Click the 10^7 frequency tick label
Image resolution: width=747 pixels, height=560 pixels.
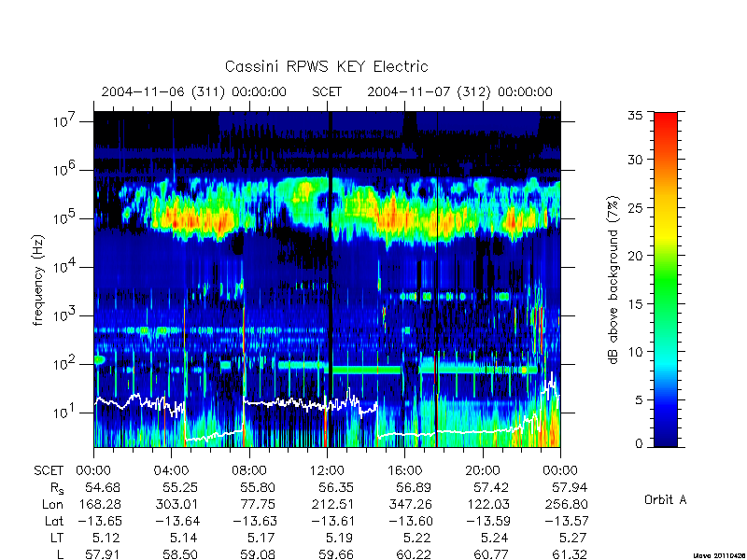click(65, 121)
